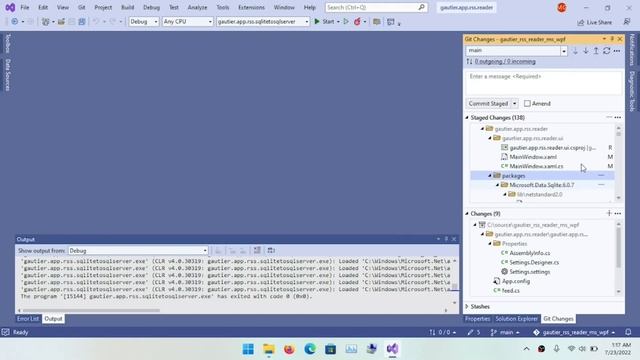
Task: Stage all changes with the plus icon
Action: [x=609, y=213]
